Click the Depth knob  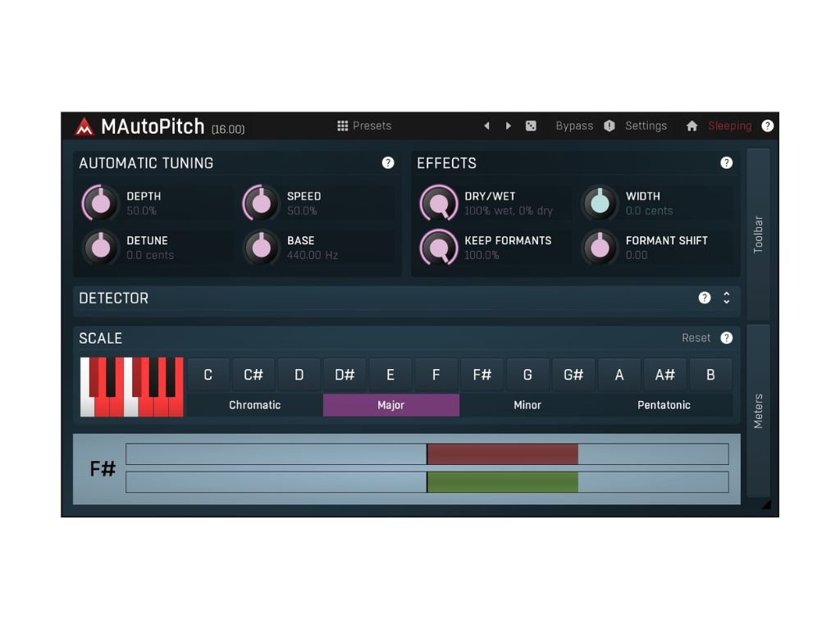[x=100, y=203]
